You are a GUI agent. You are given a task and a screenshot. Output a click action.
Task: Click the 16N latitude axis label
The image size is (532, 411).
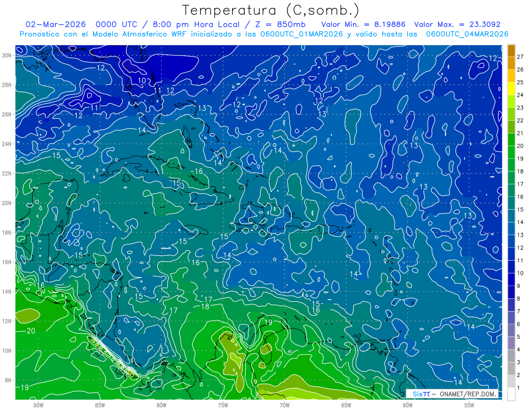pyautogui.click(x=7, y=262)
